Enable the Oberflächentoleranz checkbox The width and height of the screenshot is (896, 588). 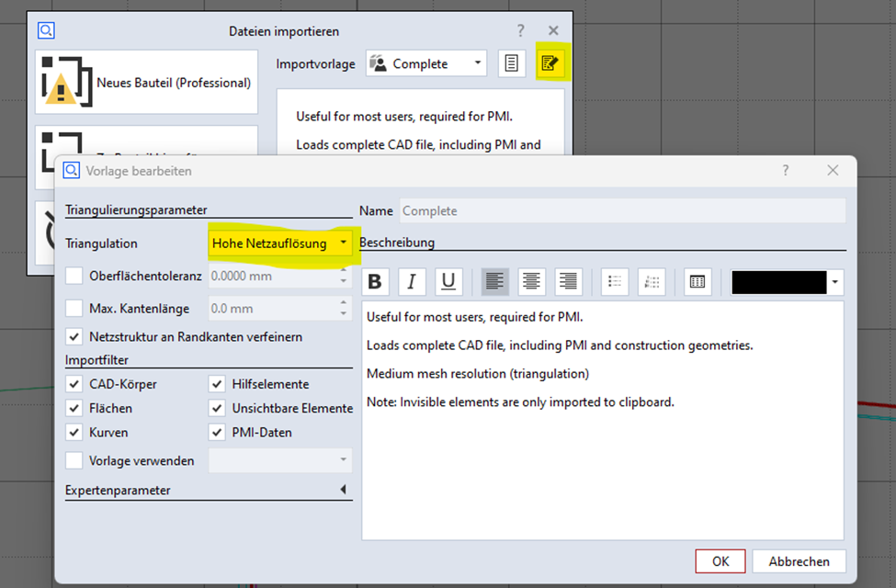click(74, 276)
